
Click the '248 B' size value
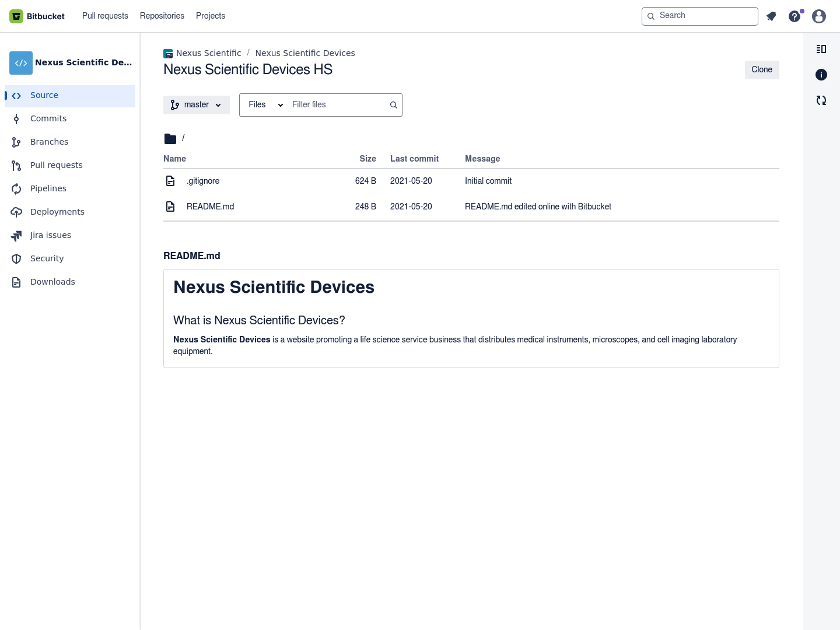coord(366,206)
